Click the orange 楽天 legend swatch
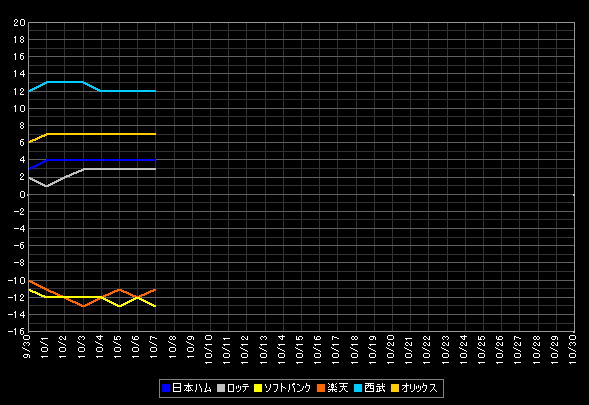The image size is (589, 405). (321, 388)
